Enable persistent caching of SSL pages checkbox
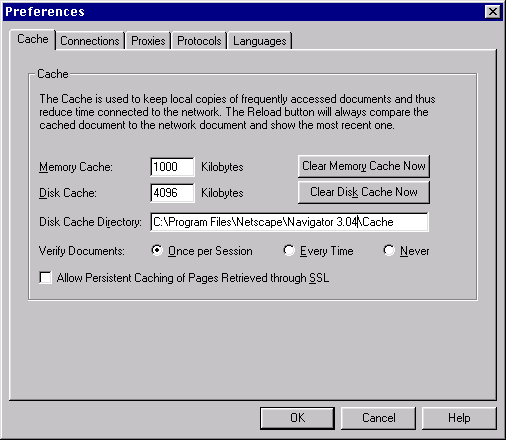The image size is (506, 440). [x=46, y=278]
